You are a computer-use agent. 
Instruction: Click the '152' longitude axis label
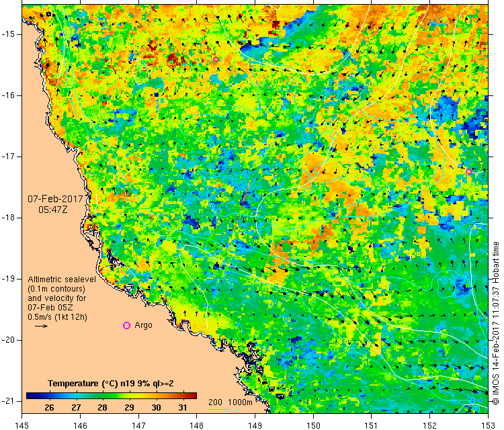(x=430, y=425)
